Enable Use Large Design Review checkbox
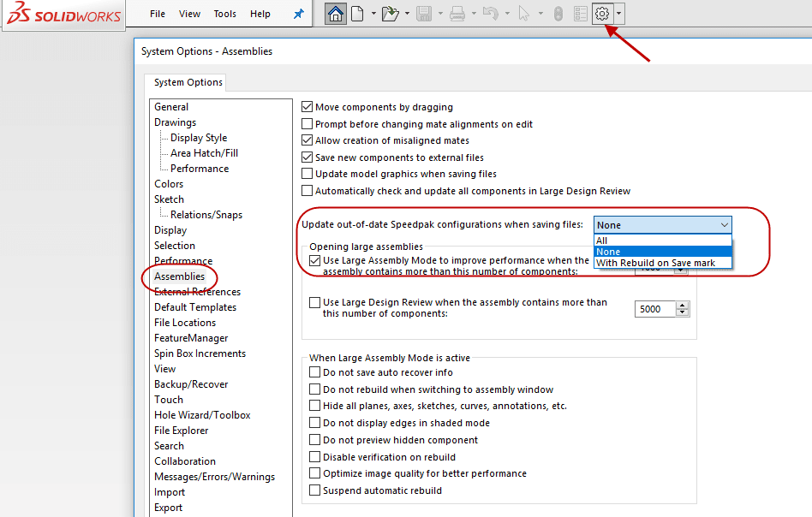 (314, 302)
